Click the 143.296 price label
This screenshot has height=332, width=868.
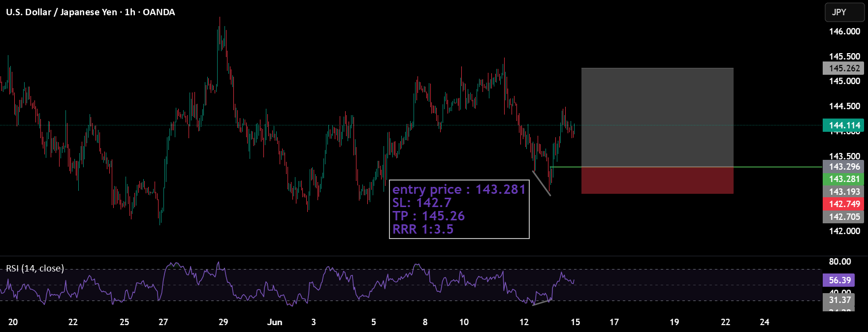(x=843, y=167)
